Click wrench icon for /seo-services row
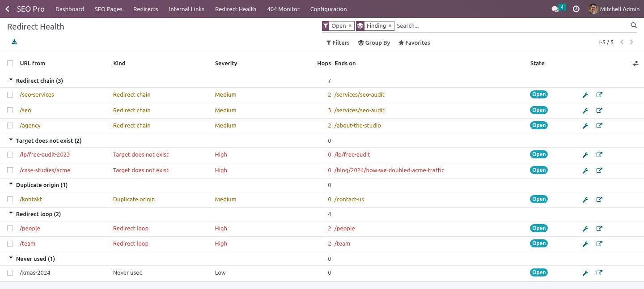 pos(585,95)
